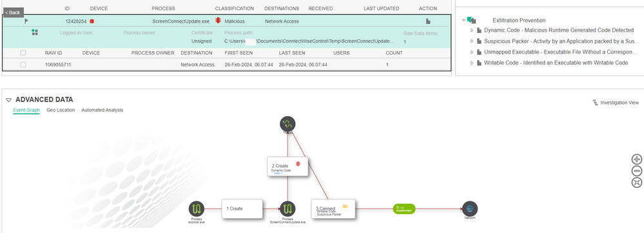Image resolution: width=644 pixels, height=233 pixels.
Task: Click the Unsigned certificate value
Action: (x=201, y=41)
